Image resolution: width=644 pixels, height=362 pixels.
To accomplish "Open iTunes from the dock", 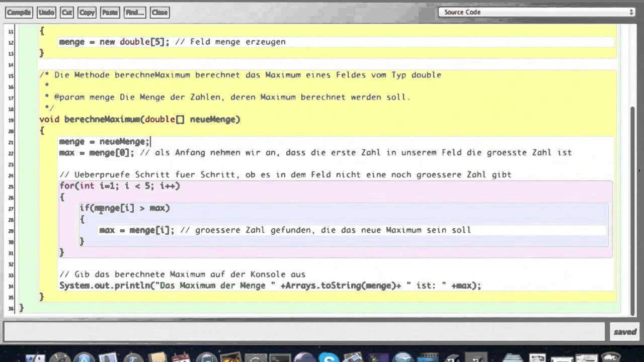I will point(206,358).
